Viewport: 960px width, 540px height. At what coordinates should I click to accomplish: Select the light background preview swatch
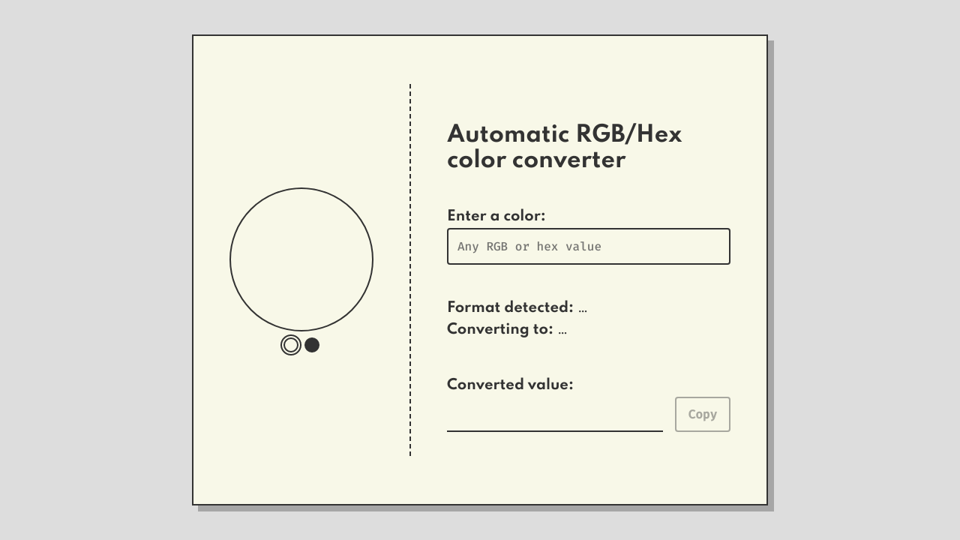(291, 345)
